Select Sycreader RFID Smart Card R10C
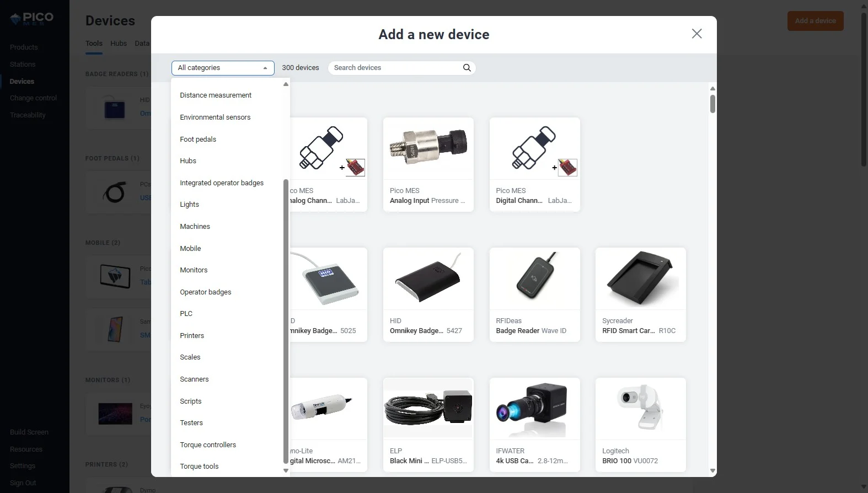Screen dimensions: 868x493 (x=641, y=294)
